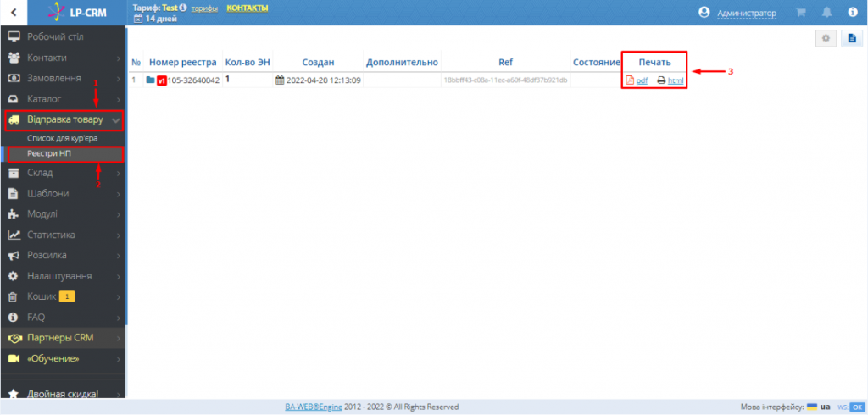The height and width of the screenshot is (415, 868).
Task: Click the Склад box icon
Action: [14, 173]
